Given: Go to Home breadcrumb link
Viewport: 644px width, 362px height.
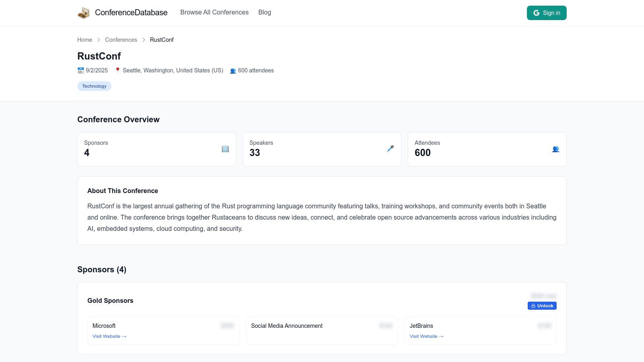Looking at the screenshot, I should (85, 40).
